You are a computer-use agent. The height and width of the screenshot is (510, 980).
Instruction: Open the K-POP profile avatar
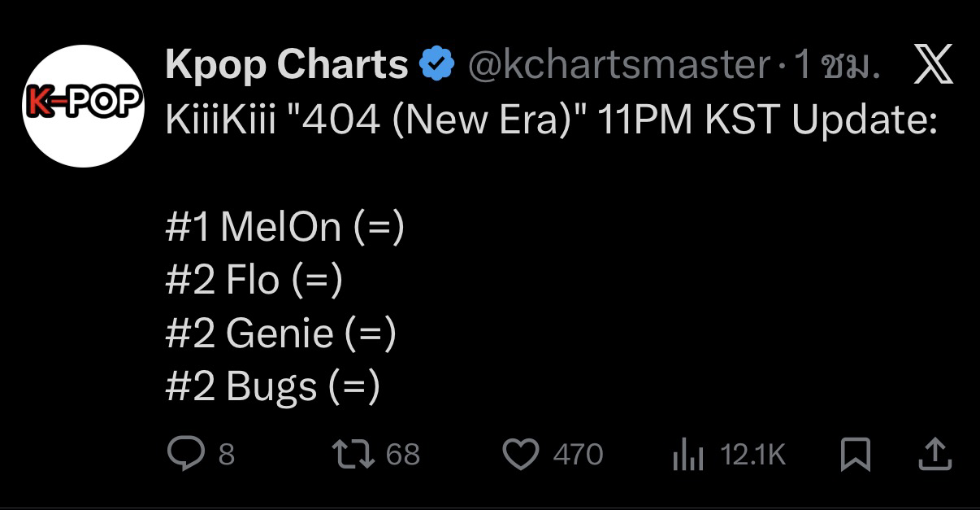[x=84, y=106]
